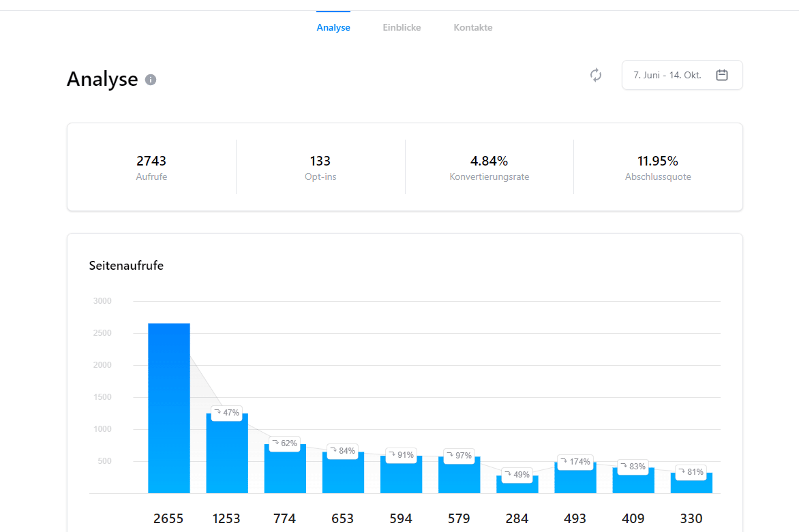The height and width of the screenshot is (532, 799).
Task: Open the Kontakte tab
Action: click(472, 27)
